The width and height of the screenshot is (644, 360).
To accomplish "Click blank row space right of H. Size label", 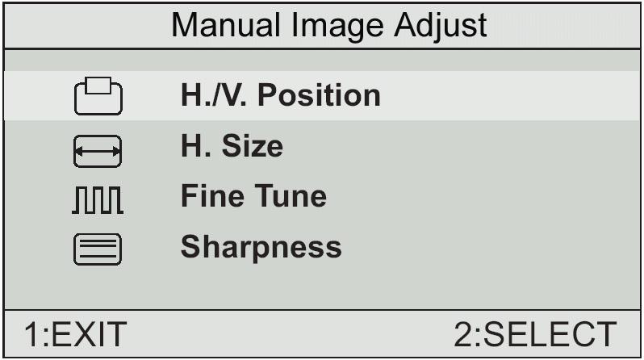I will 462,146.
